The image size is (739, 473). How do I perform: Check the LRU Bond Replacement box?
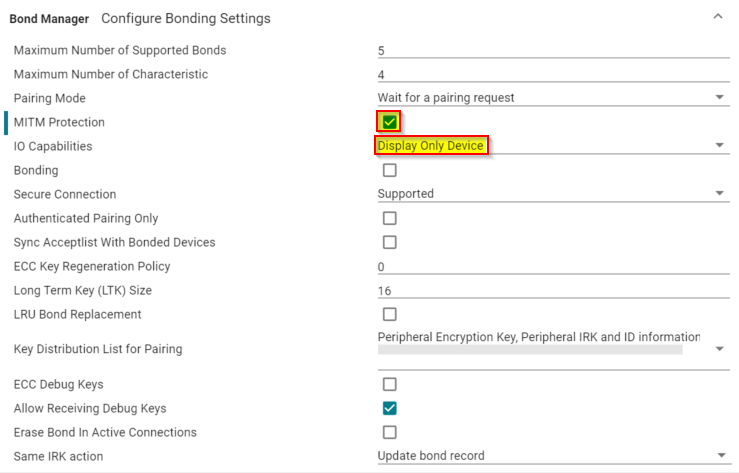point(390,314)
